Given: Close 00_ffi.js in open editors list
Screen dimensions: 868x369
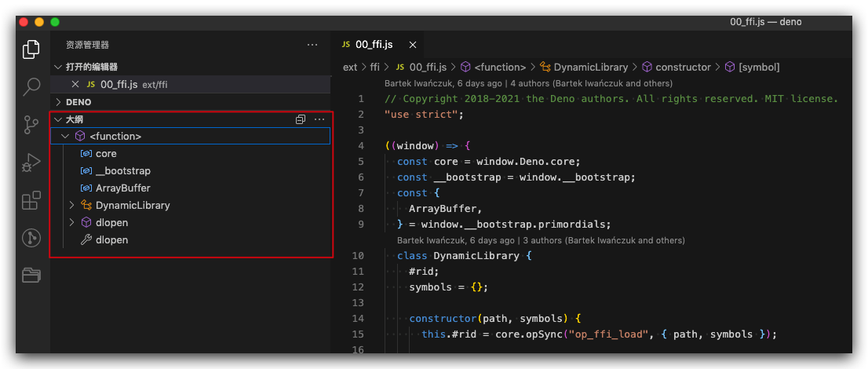Looking at the screenshot, I should click(75, 84).
